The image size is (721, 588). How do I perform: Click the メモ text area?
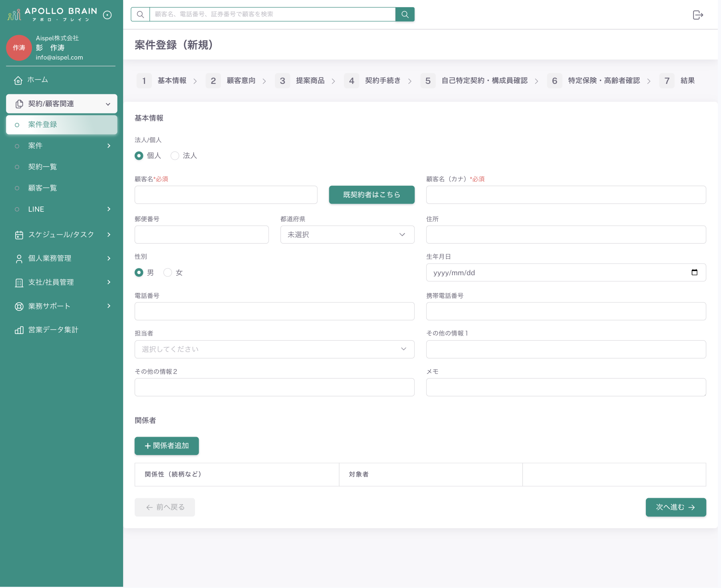(566, 387)
